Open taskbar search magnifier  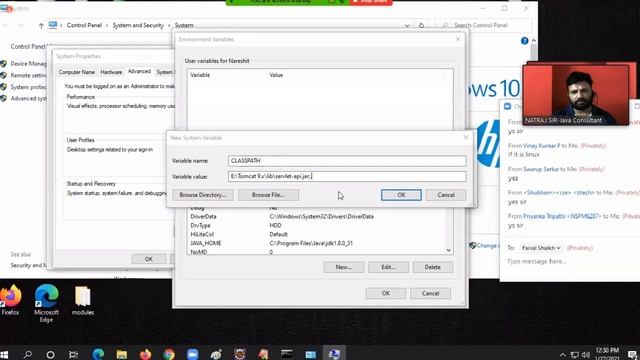tap(28, 354)
